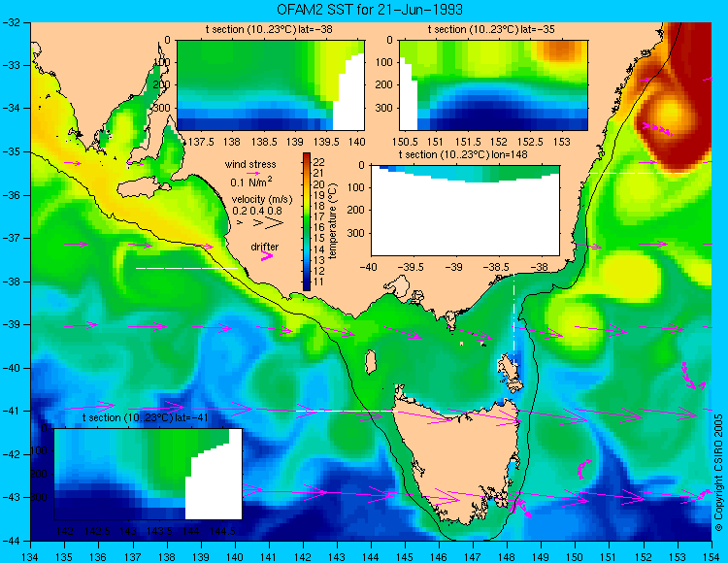Click the '142.5' tick on lat=-41 section
The height and width of the screenshot is (563, 728).
pyautogui.click(x=97, y=531)
